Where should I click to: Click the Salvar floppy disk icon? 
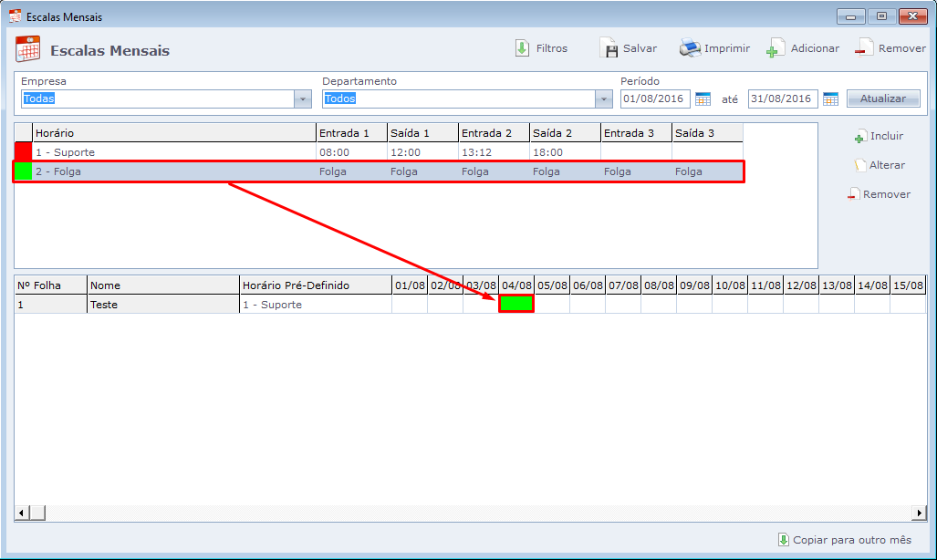(609, 48)
